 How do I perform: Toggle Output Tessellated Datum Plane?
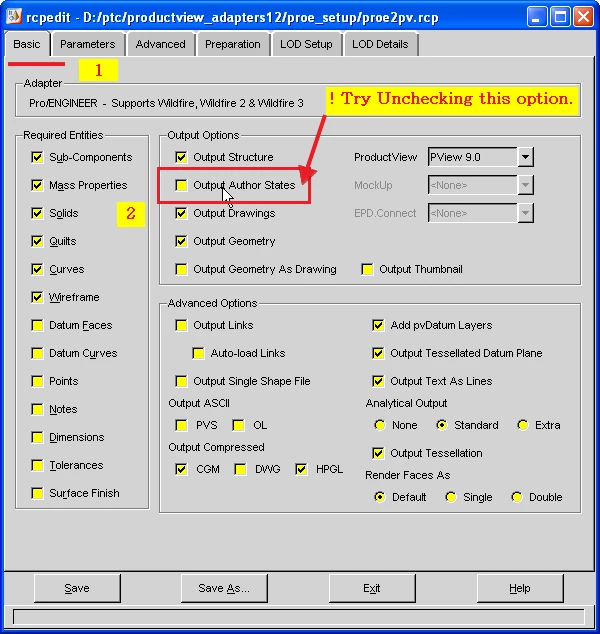[378, 353]
